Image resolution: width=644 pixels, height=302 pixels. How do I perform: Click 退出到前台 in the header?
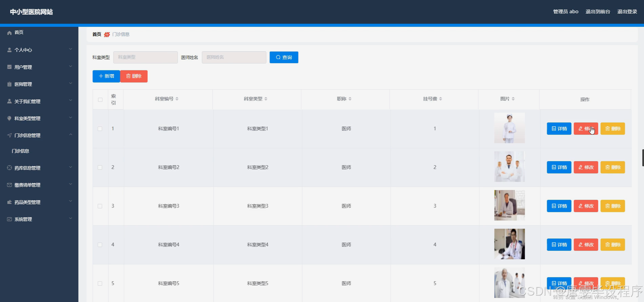coord(598,12)
